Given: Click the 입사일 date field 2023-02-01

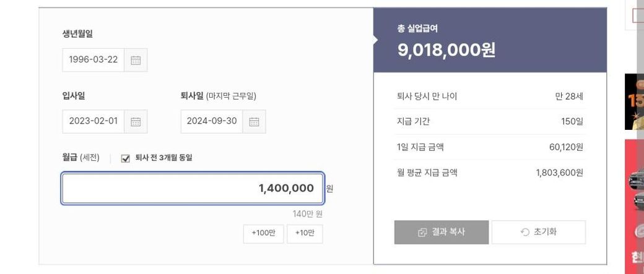Looking at the screenshot, I should coord(94,121).
